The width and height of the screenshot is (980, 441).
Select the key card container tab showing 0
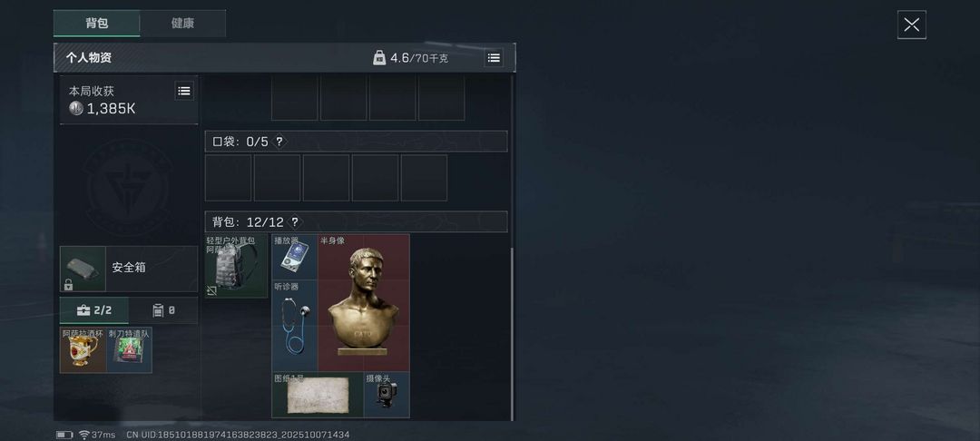click(x=163, y=309)
